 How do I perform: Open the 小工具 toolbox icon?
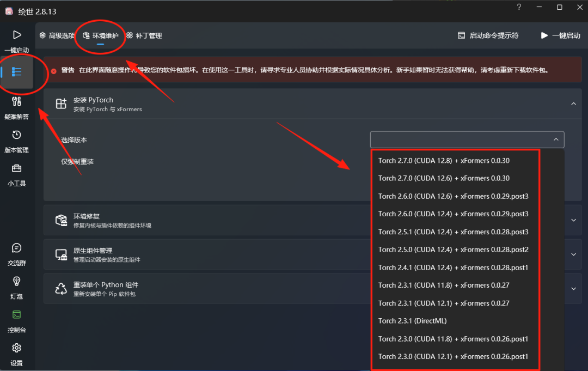(17, 168)
